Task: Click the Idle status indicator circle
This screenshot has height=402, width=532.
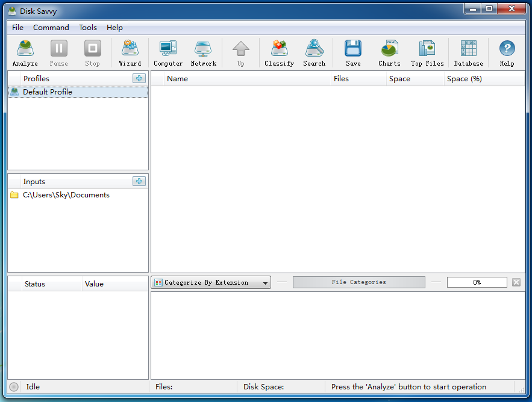Action: click(x=14, y=387)
